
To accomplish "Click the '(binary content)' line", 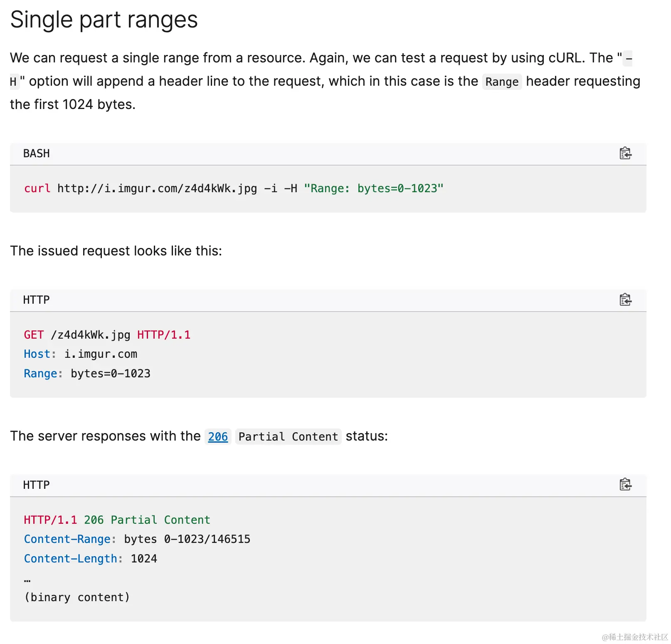I will click(x=77, y=597).
